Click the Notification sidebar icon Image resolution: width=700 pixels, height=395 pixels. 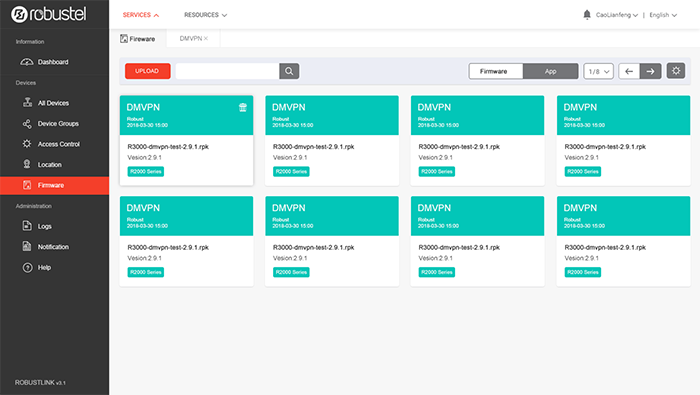click(x=27, y=246)
